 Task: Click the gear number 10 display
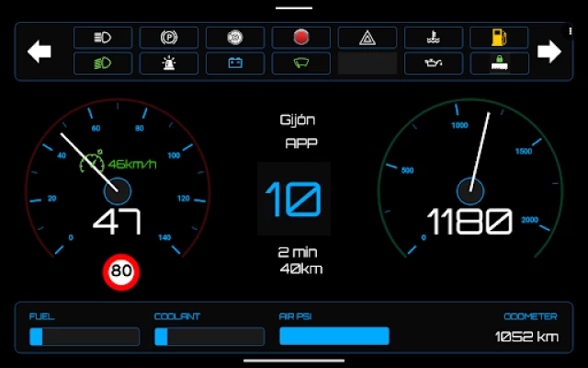point(293,198)
